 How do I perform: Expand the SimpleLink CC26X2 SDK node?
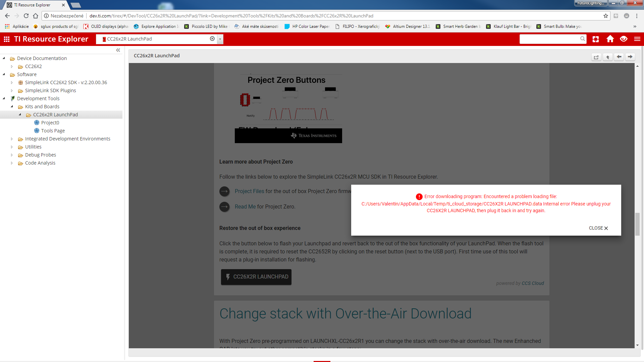pos(12,82)
